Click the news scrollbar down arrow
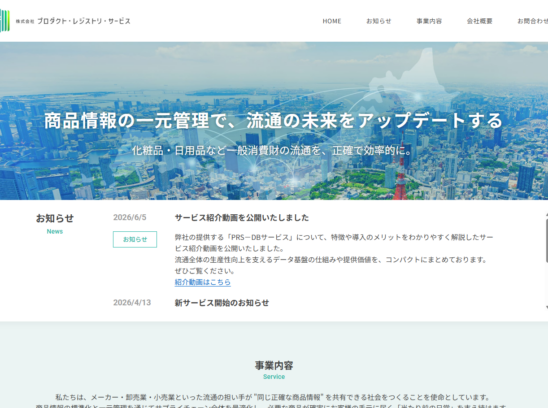This screenshot has height=408, width=548. 547,307
